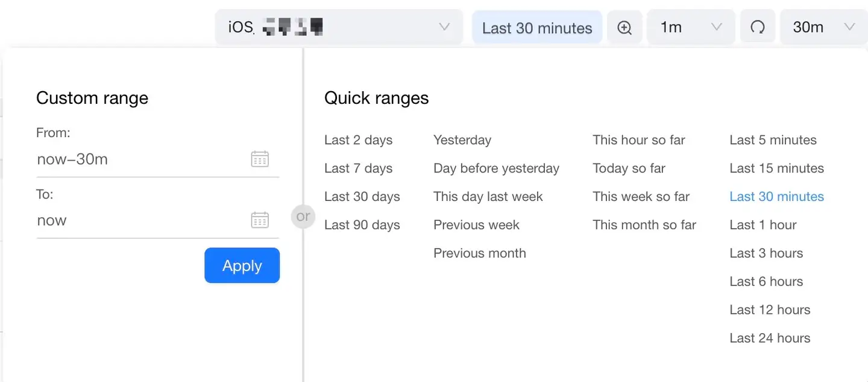
Task: Select Last 7 days quick range
Action: tap(358, 168)
